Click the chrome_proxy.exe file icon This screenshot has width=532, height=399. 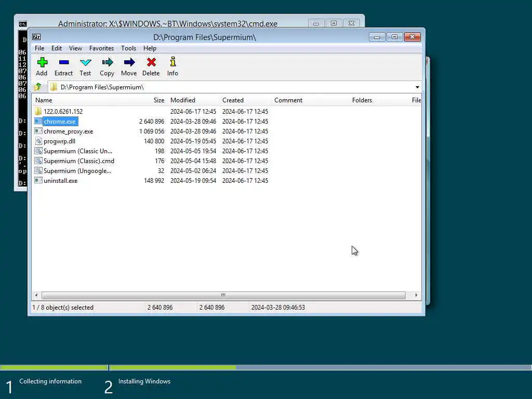tap(38, 131)
